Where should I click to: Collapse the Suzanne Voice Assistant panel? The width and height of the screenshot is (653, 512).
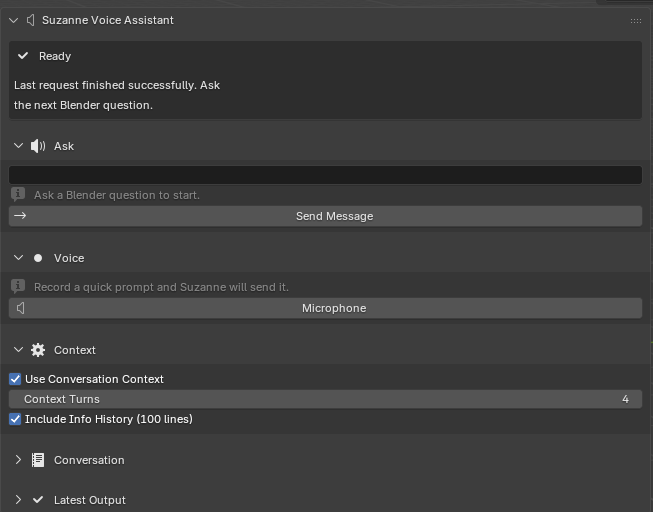click(x=14, y=20)
